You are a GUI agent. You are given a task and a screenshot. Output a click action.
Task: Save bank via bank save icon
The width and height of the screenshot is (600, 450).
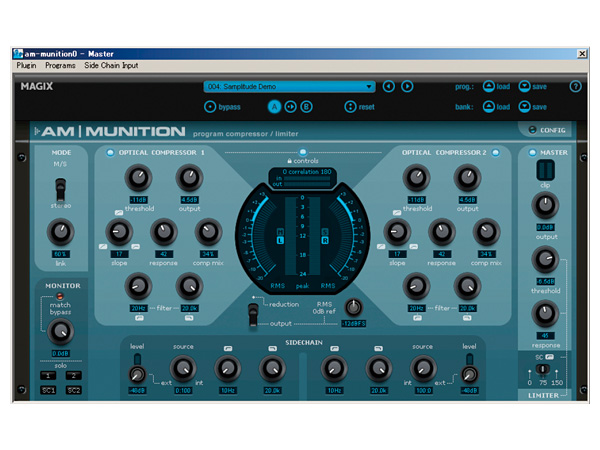[x=524, y=107]
